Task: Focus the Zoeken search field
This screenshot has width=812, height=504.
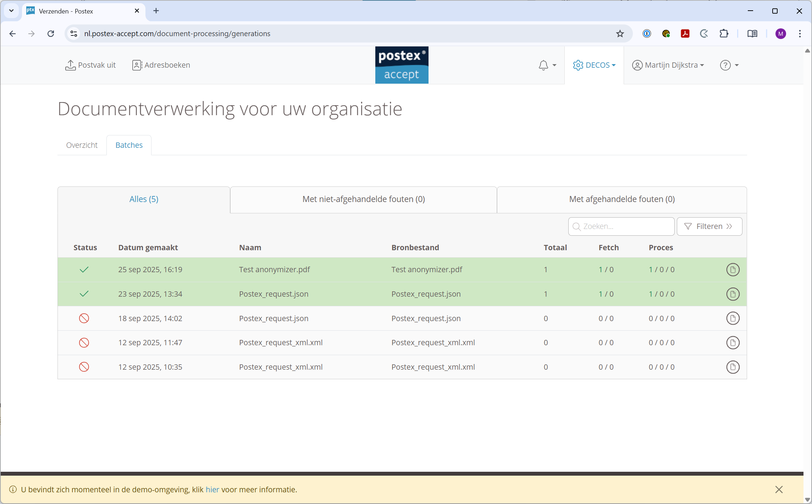Action: pos(626,226)
